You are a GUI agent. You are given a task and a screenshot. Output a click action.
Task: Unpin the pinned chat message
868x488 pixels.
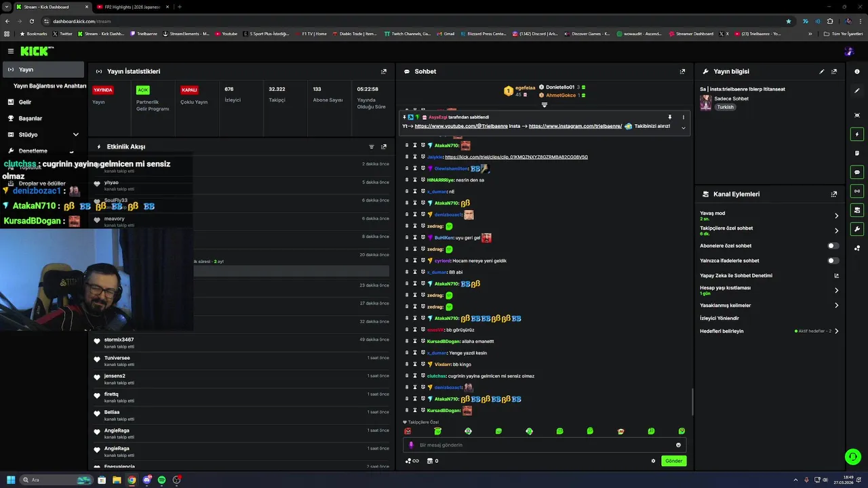pos(669,117)
